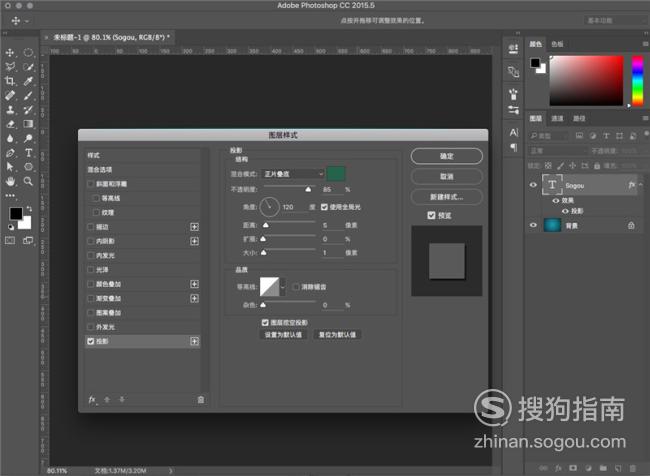This screenshot has width=650, height=476.
Task: Uncheck the 投影 effect checkbox
Action: (90, 341)
